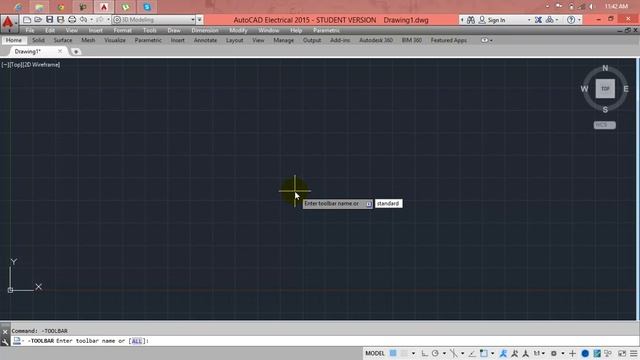Click the command line recent commands icon
Viewport: 640px width, 360px height.
[17, 341]
